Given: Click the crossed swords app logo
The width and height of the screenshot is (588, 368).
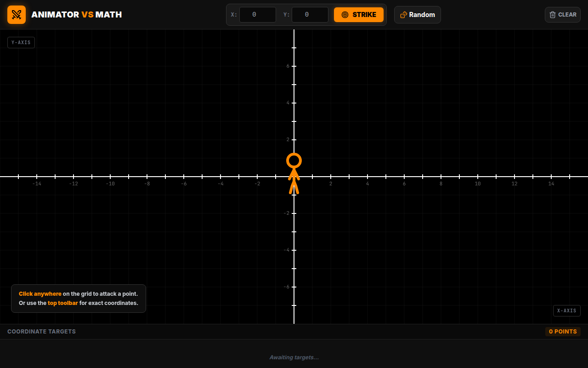Looking at the screenshot, I should pos(17,15).
